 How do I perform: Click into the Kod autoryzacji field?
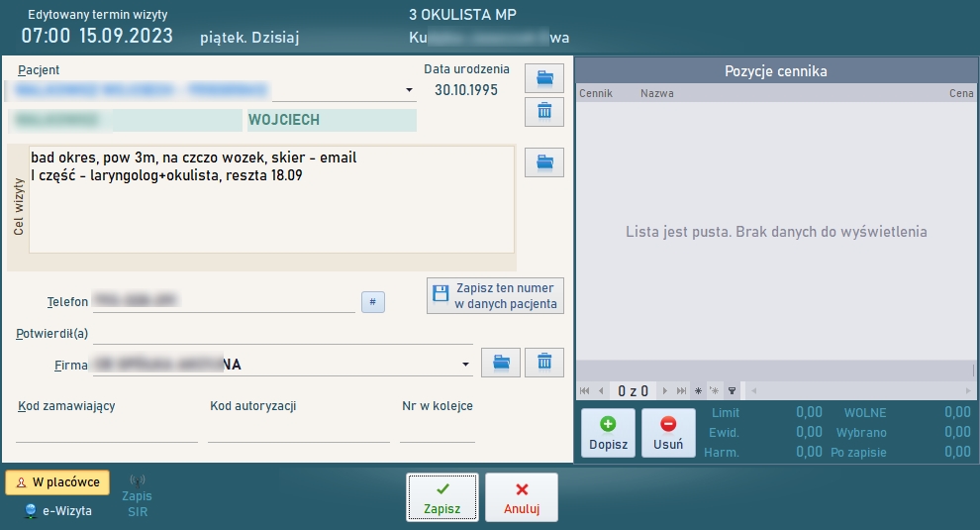pyautogui.click(x=298, y=431)
